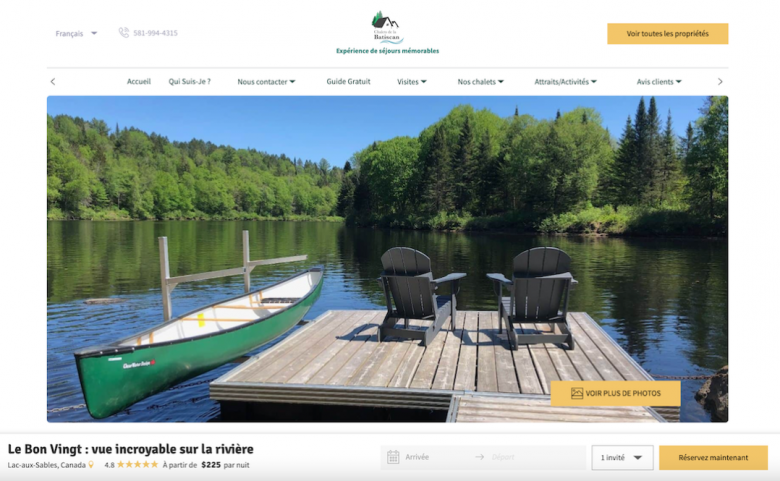
Task: Click the phone icon beside 581-994-4315
Action: [123, 33]
